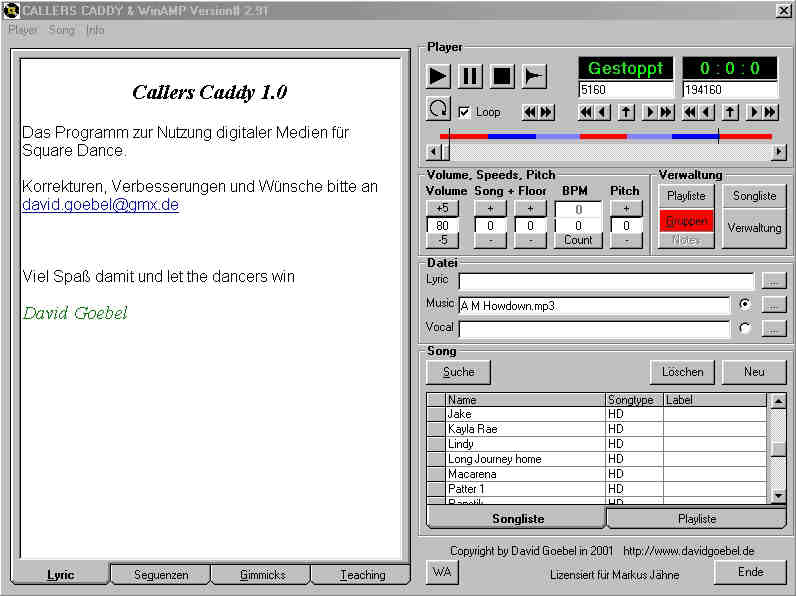Screen dimensions: 796x596
Task: Lower pitch with the Pitch minus button
Action: point(626,240)
